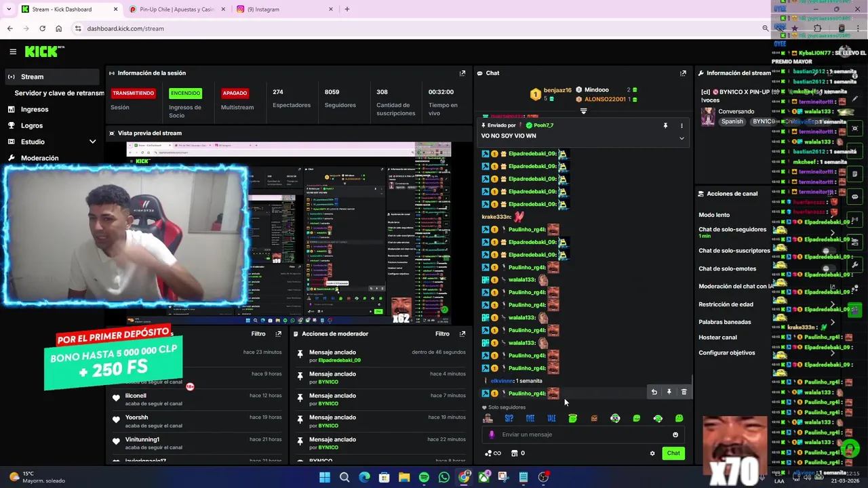
Task: Unpin the pinned chat message
Action: 665,125
